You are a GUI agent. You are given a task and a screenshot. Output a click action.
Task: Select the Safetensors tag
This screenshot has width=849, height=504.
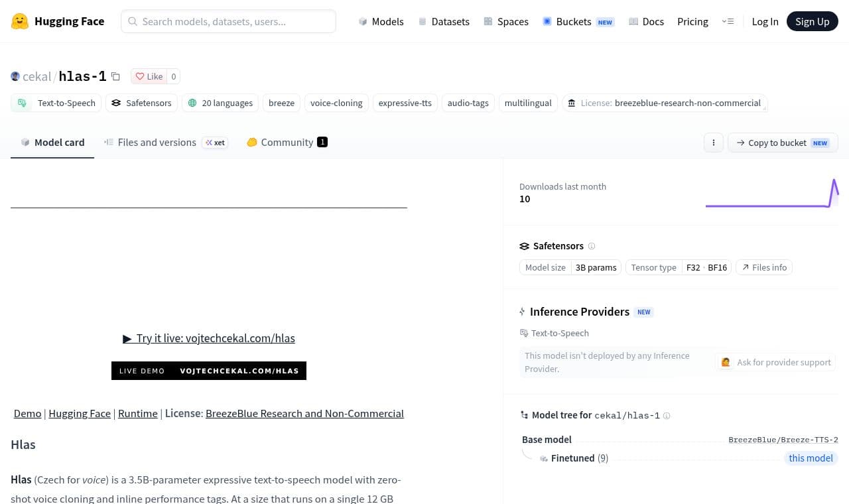(141, 103)
